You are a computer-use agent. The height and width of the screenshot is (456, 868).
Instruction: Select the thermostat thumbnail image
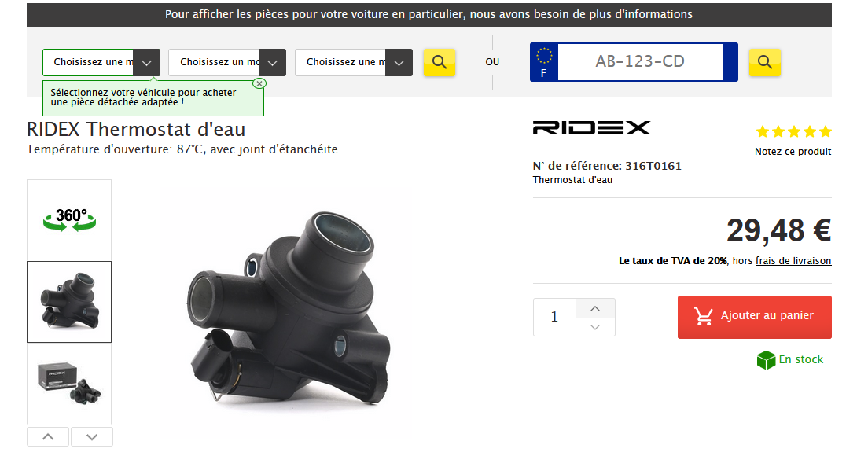69,302
